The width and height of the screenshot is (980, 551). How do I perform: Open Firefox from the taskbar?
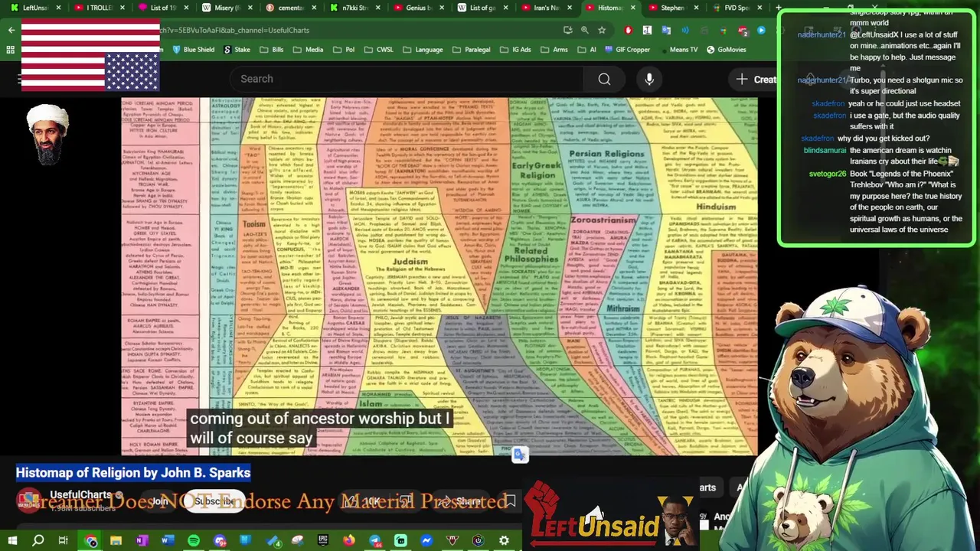(x=349, y=541)
